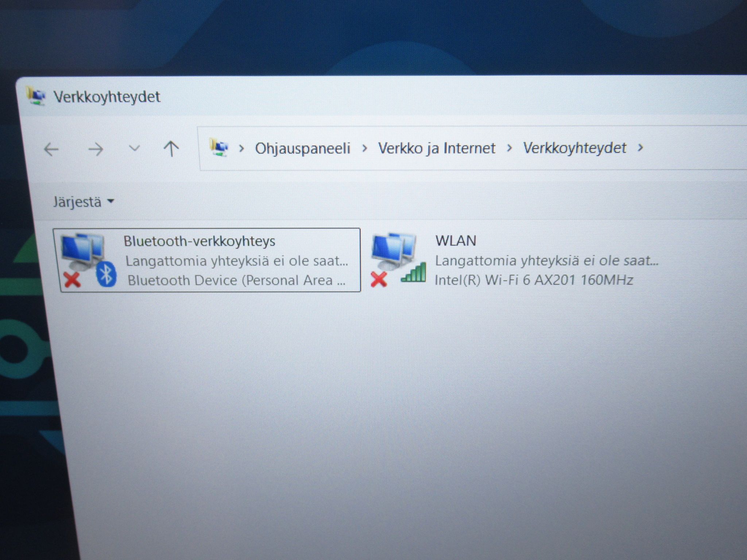Select the WLAN adapter icon

coord(398,260)
